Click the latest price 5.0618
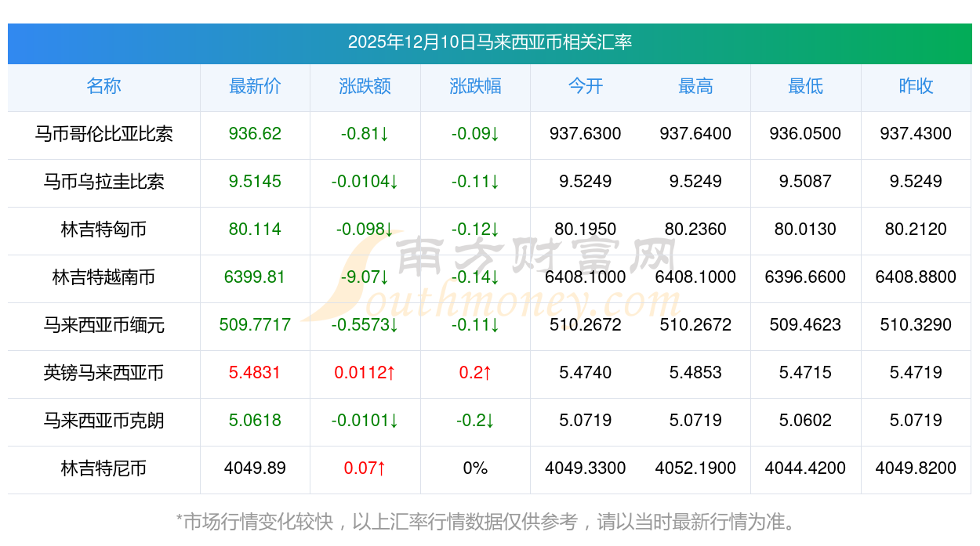Screen dimensions: 980x546 point(255,421)
